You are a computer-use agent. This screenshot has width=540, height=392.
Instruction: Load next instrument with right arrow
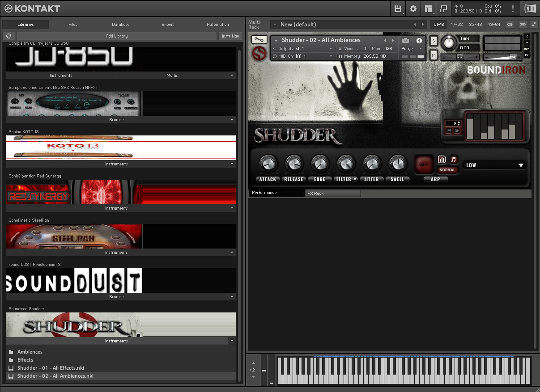pos(393,40)
